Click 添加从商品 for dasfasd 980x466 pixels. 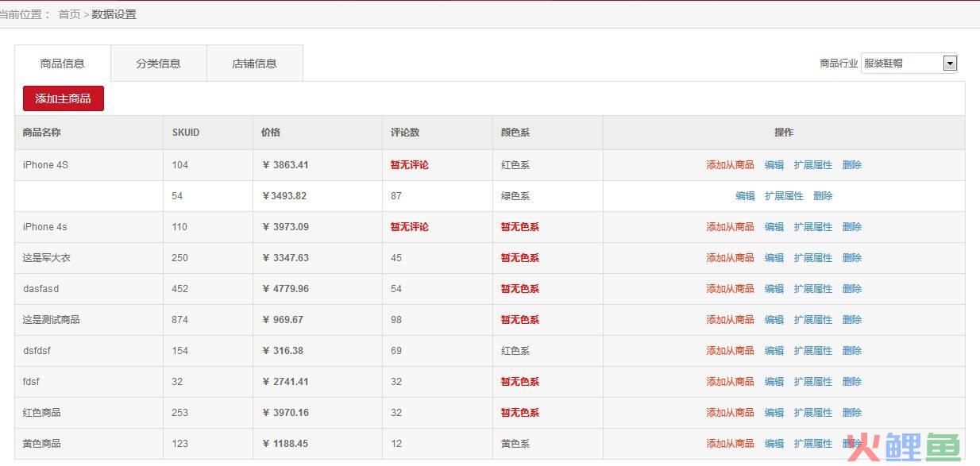pyautogui.click(x=730, y=289)
